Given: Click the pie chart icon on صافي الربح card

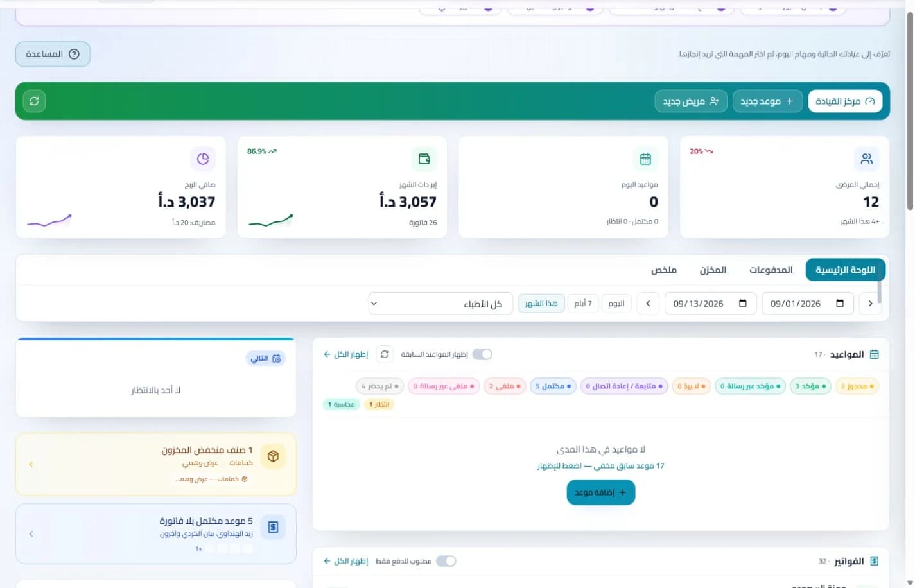Looking at the screenshot, I should tap(203, 159).
